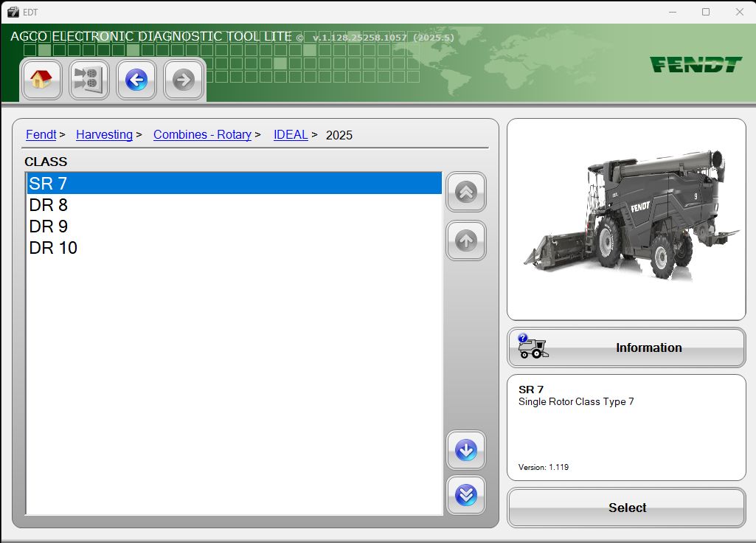Click the double up-arrow scroll icon

tap(465, 193)
